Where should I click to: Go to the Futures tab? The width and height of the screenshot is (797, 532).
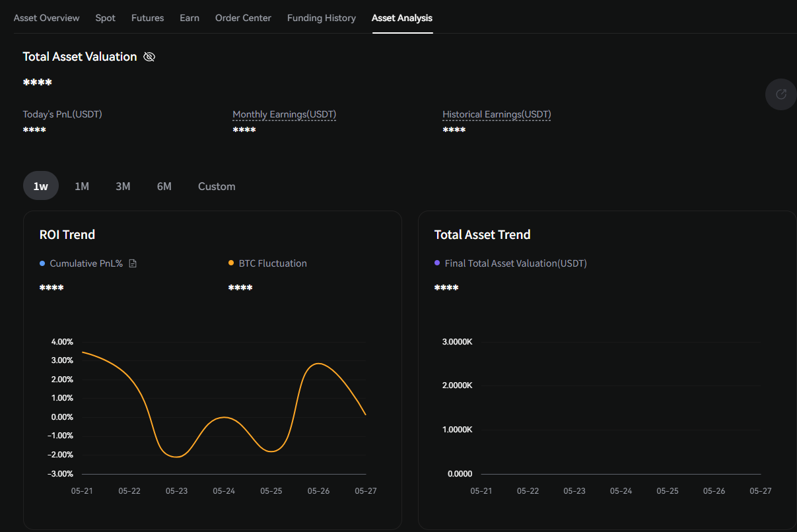tap(147, 18)
